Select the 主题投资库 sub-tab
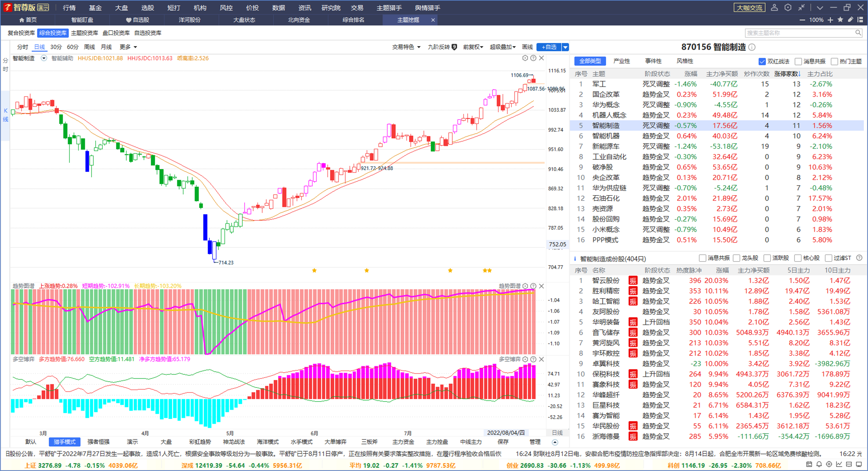 point(85,33)
